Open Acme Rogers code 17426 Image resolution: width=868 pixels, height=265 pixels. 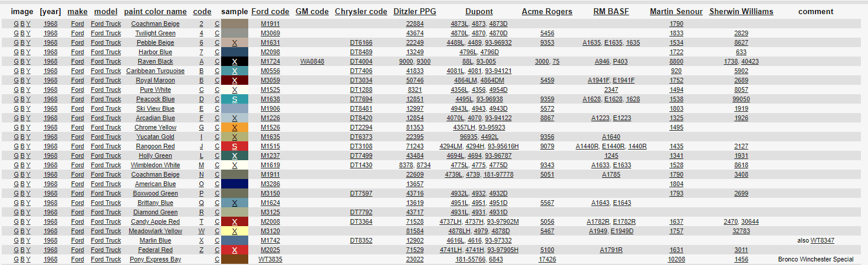[x=547, y=260]
